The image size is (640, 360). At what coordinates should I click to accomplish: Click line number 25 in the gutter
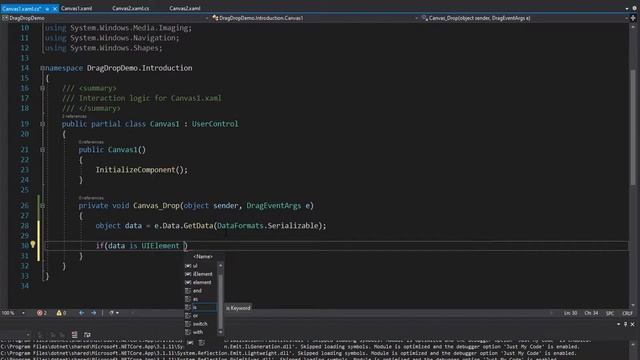[x=24, y=190]
